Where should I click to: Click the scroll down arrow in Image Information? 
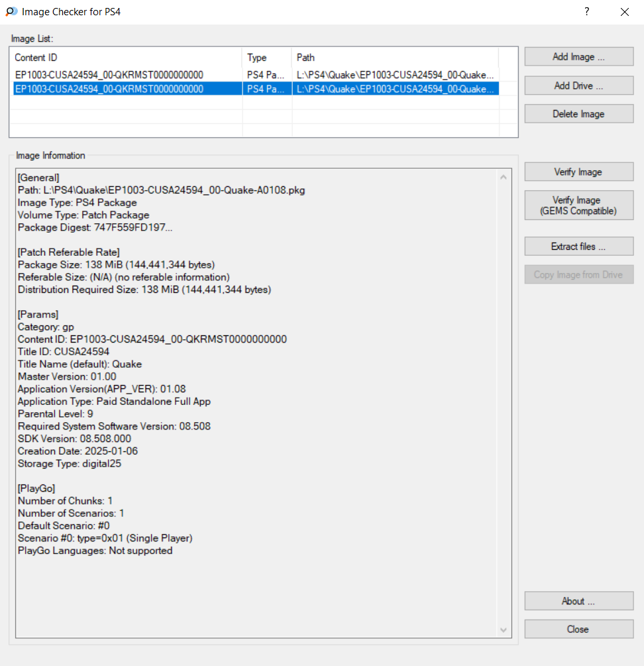point(504,630)
